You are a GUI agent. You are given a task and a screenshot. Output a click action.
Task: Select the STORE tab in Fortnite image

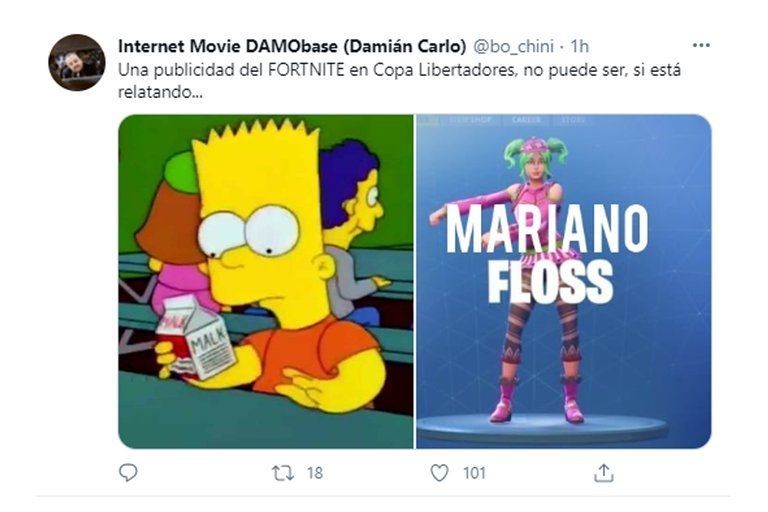pyautogui.click(x=573, y=120)
